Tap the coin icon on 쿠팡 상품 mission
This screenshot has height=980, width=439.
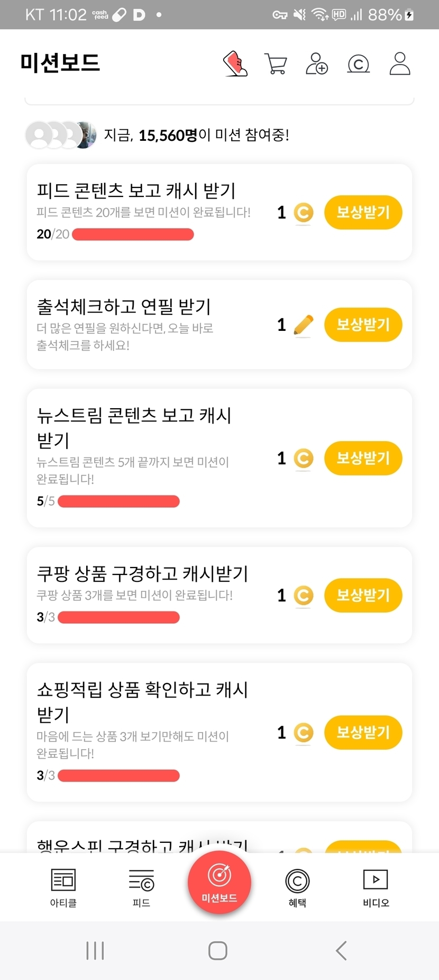[x=303, y=596]
